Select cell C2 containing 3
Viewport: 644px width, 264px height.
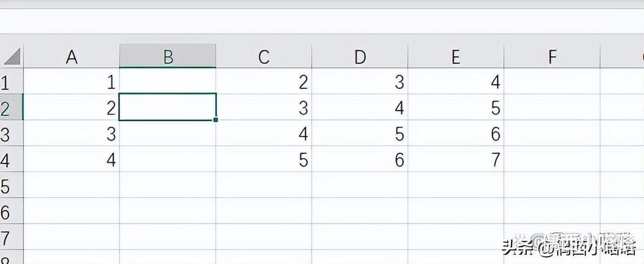pos(264,107)
